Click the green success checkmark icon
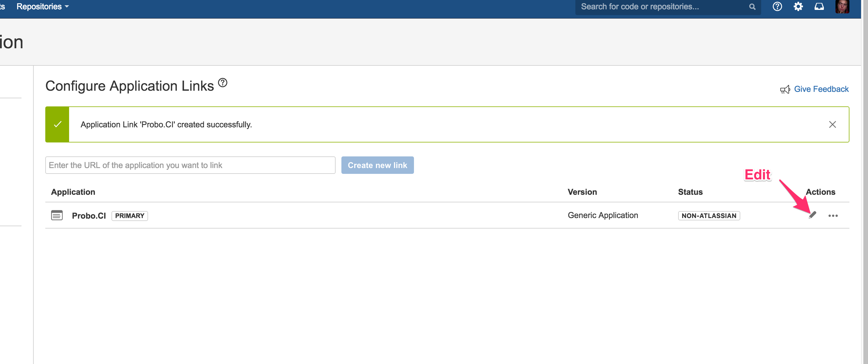 [x=57, y=124]
